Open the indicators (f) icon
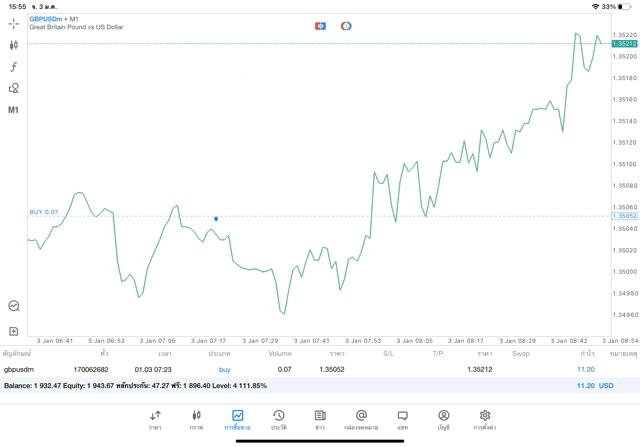Screen dimensions: 640x447 14,66
